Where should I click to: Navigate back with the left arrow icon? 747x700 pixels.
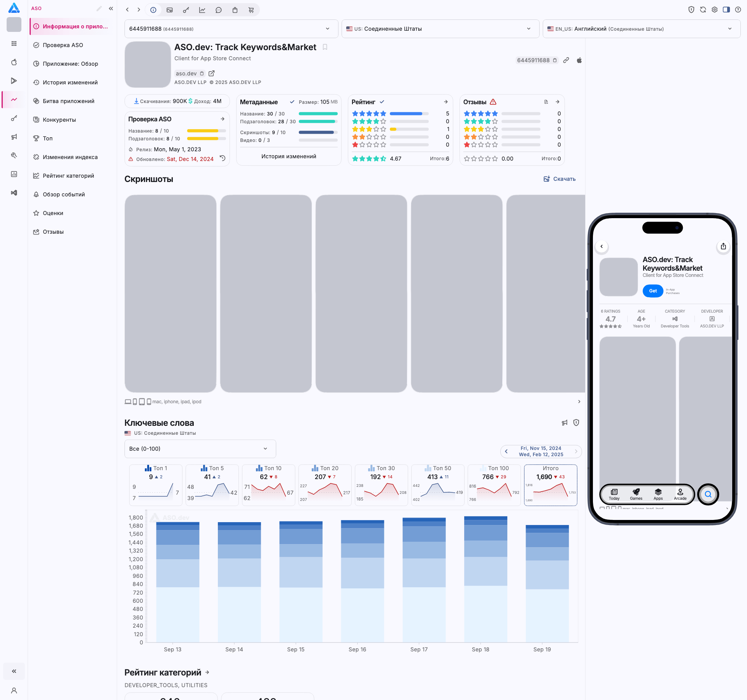pyautogui.click(x=127, y=10)
